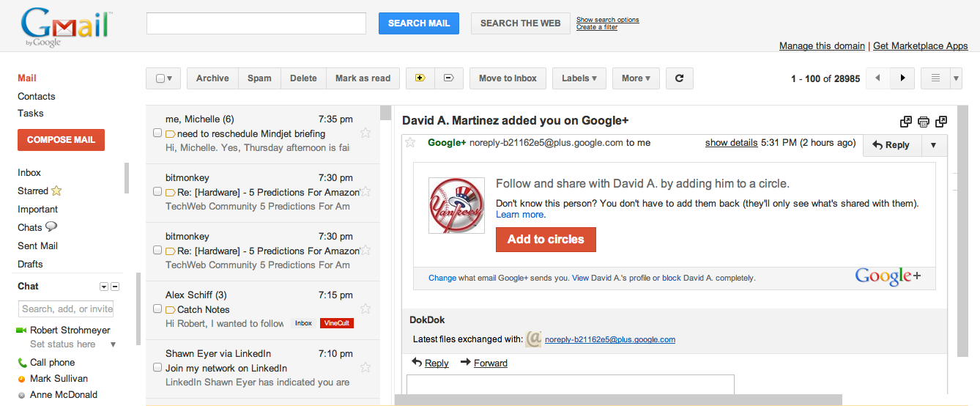Click the Google+ logo in email
The width and height of the screenshot is (980, 406).
pos(888,276)
